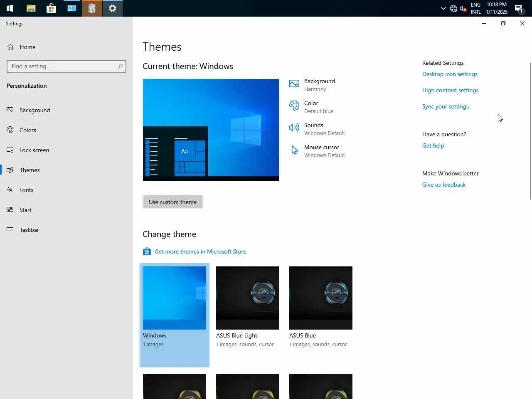Open the ENG INTL language switcher
532x399 pixels.
pos(475,8)
